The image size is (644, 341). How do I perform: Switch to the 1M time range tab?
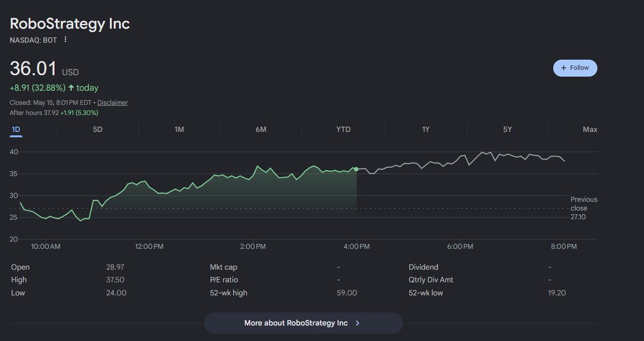click(179, 130)
